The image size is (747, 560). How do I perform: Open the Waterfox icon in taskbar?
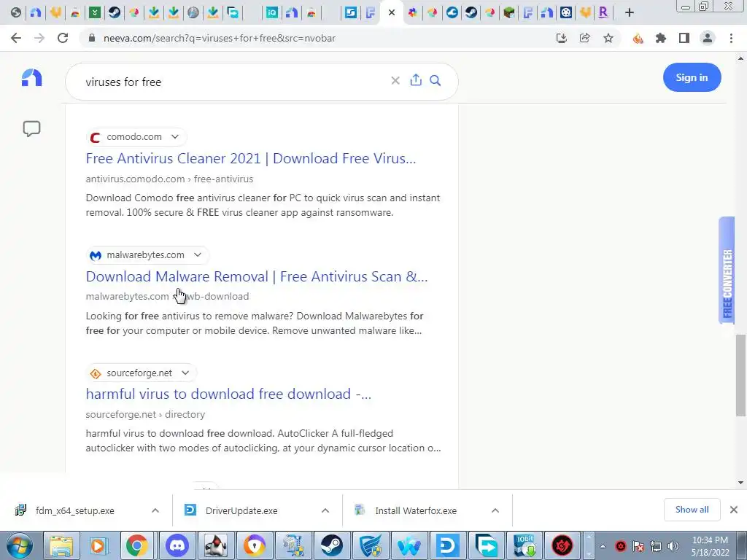[x=409, y=545]
